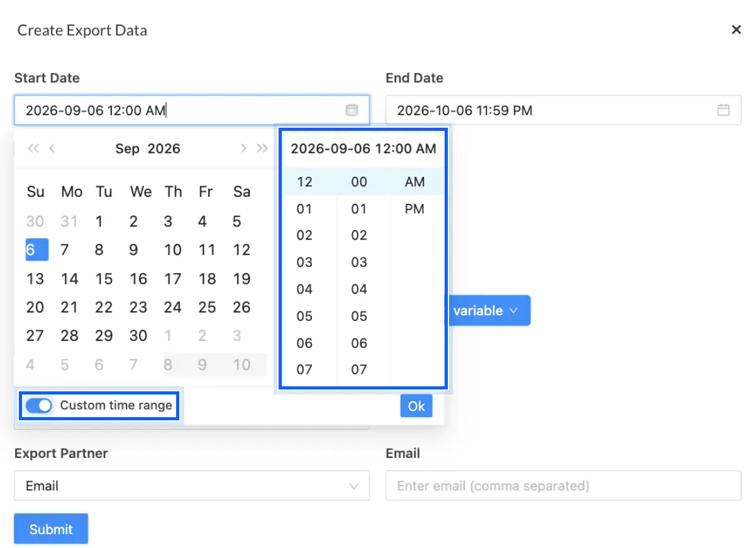756x548 pixels.
Task: Click the Start Date calendar icon
Action: [352, 110]
